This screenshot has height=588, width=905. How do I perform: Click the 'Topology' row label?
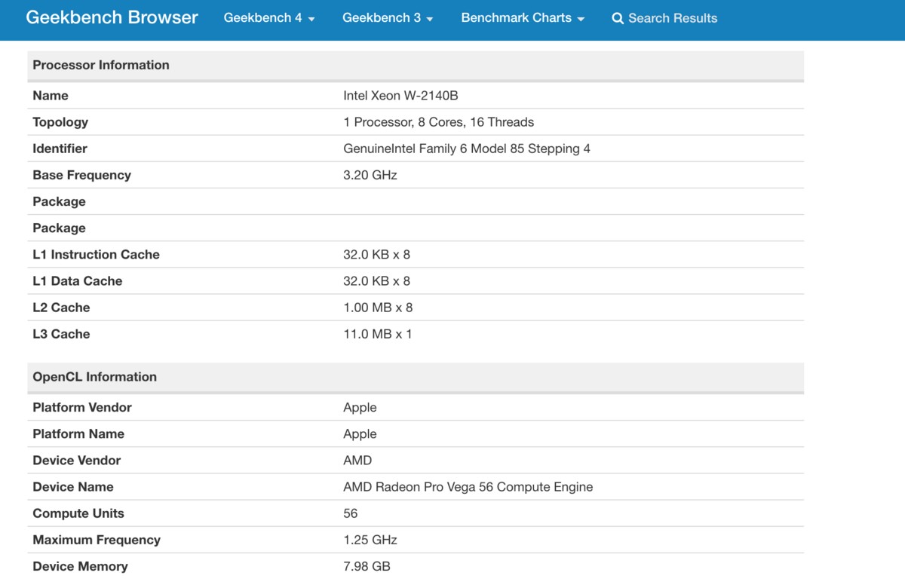pyautogui.click(x=60, y=122)
